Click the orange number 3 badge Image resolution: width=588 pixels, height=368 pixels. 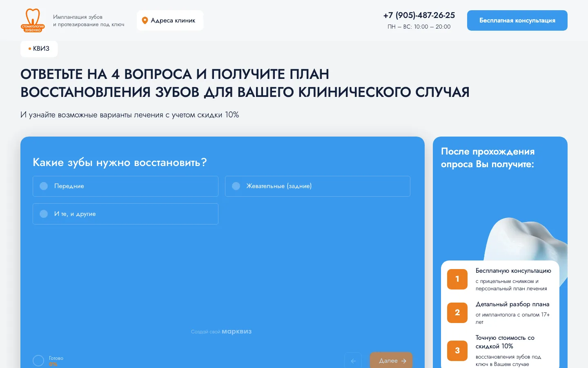pos(457,350)
